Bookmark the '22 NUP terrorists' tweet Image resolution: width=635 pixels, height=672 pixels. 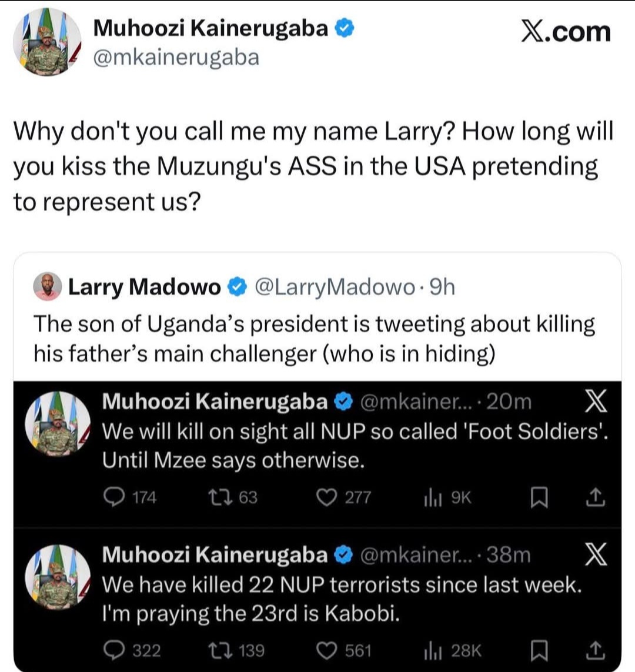click(538, 651)
